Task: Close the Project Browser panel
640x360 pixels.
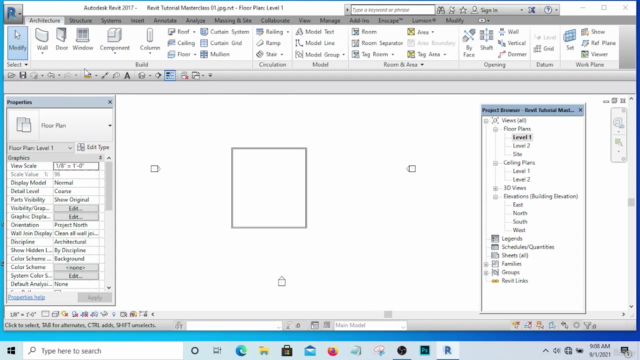Action: coord(580,110)
